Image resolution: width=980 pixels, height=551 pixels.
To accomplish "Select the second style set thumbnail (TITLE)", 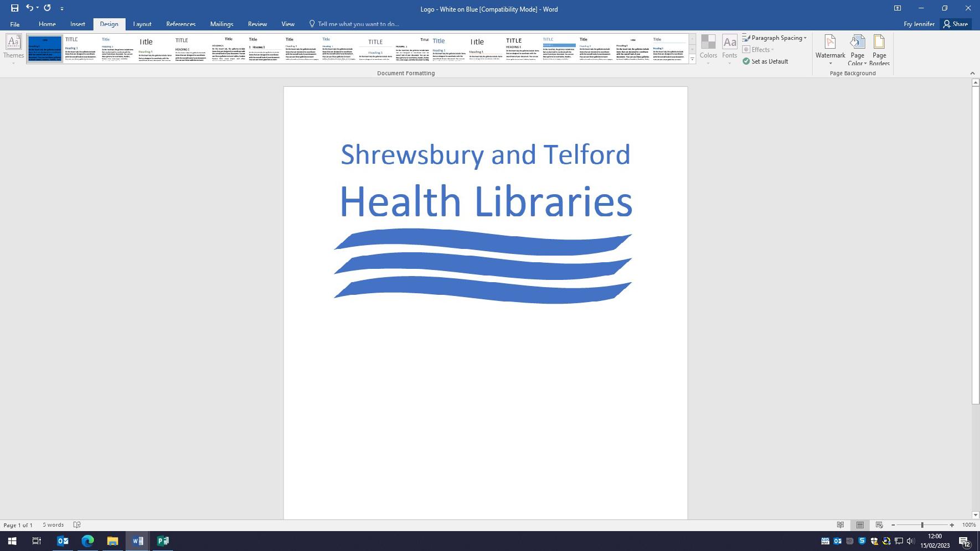I will click(x=81, y=49).
